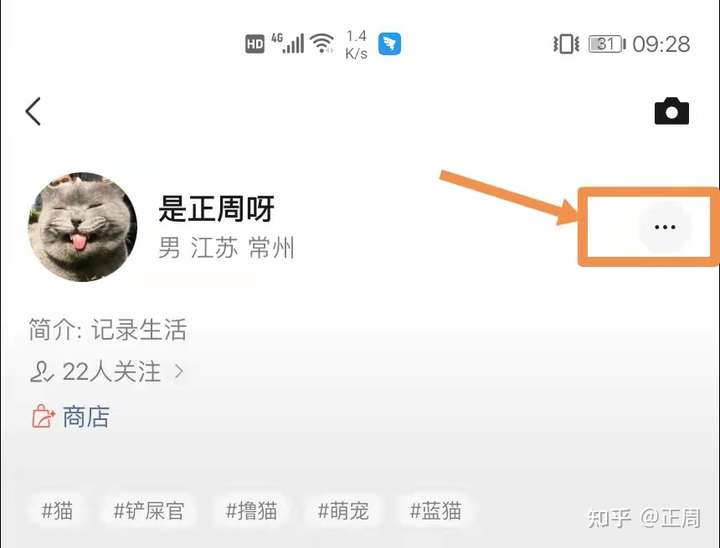Open the camera icon at top right
This screenshot has width=720, height=548.
671,111
